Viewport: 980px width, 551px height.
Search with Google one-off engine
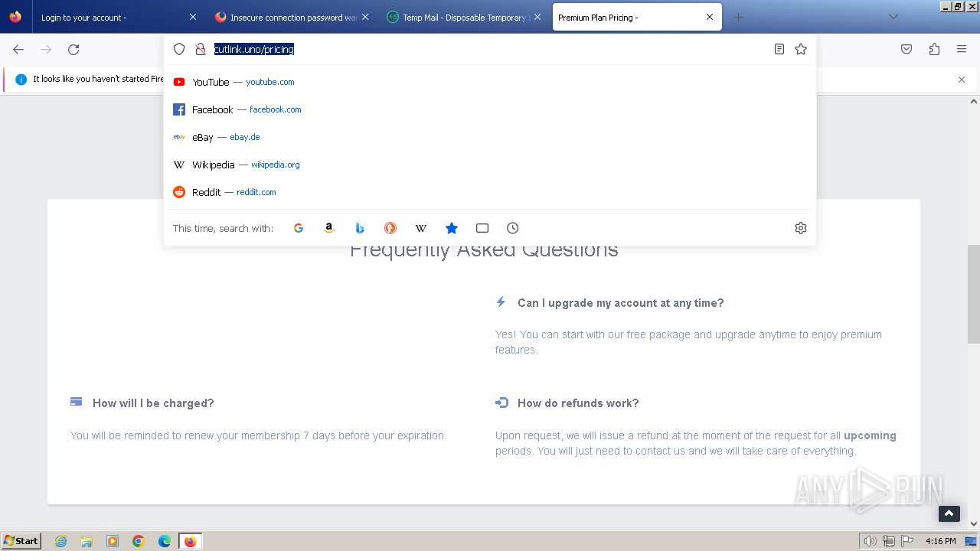click(x=299, y=228)
